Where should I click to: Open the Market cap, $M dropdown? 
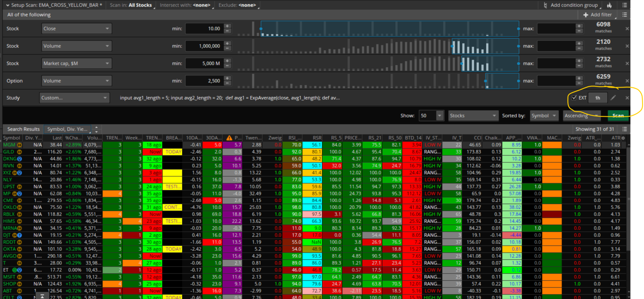77,63
